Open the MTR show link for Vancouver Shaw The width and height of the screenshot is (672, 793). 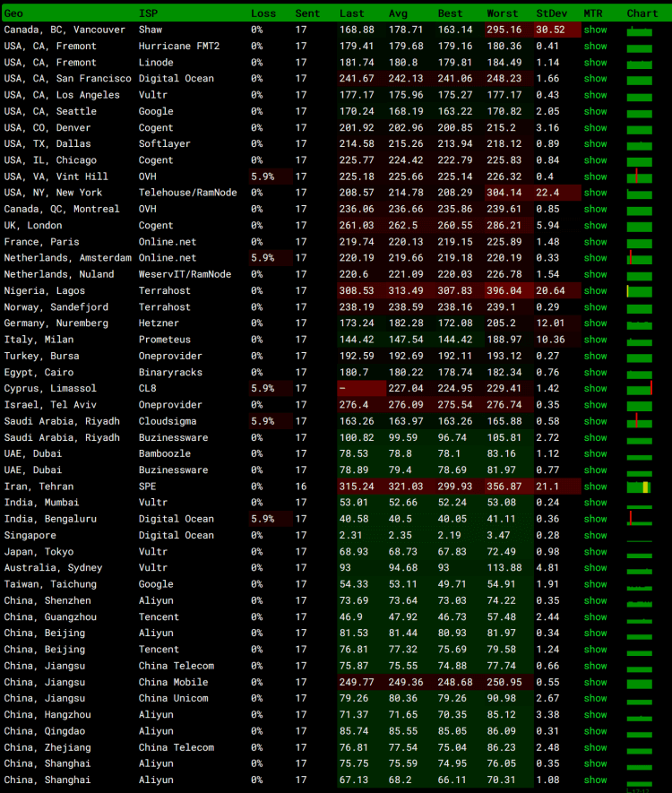[595, 30]
